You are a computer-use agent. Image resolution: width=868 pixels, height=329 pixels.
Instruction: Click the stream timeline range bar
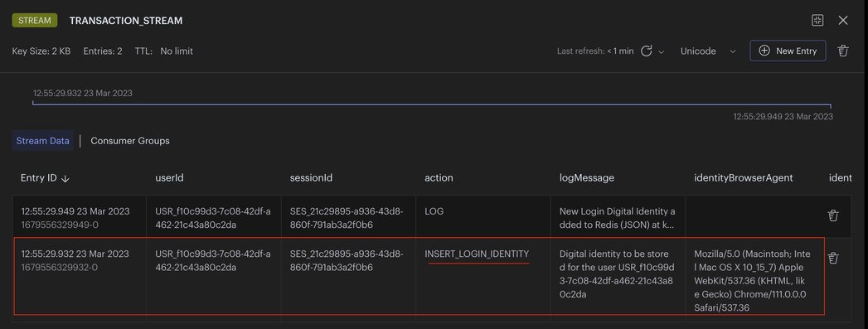[432, 104]
